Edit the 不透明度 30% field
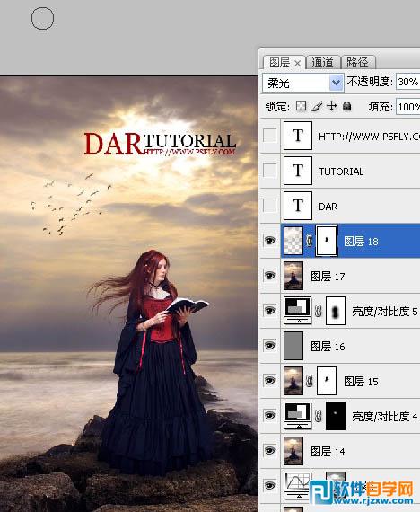The image size is (420, 512). click(x=408, y=82)
